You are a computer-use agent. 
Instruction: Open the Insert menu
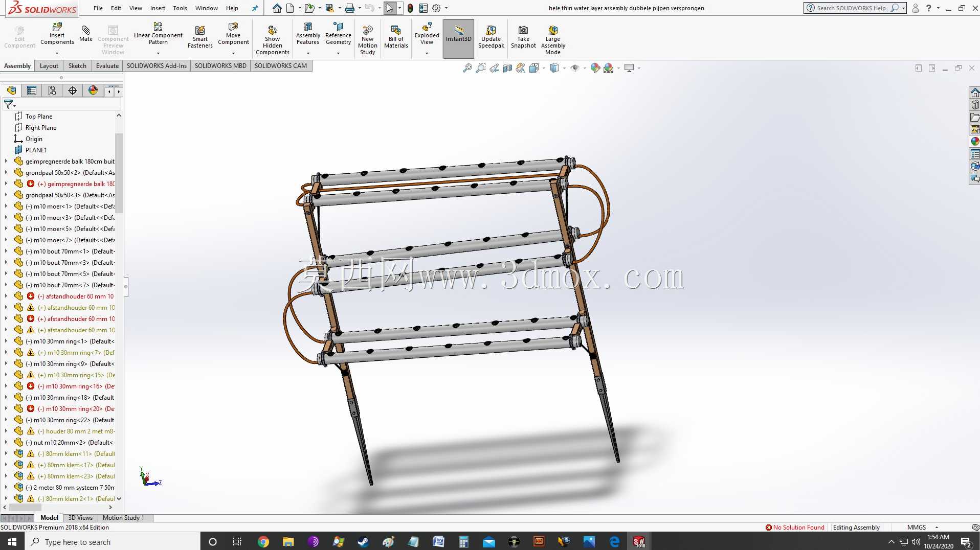tap(158, 8)
